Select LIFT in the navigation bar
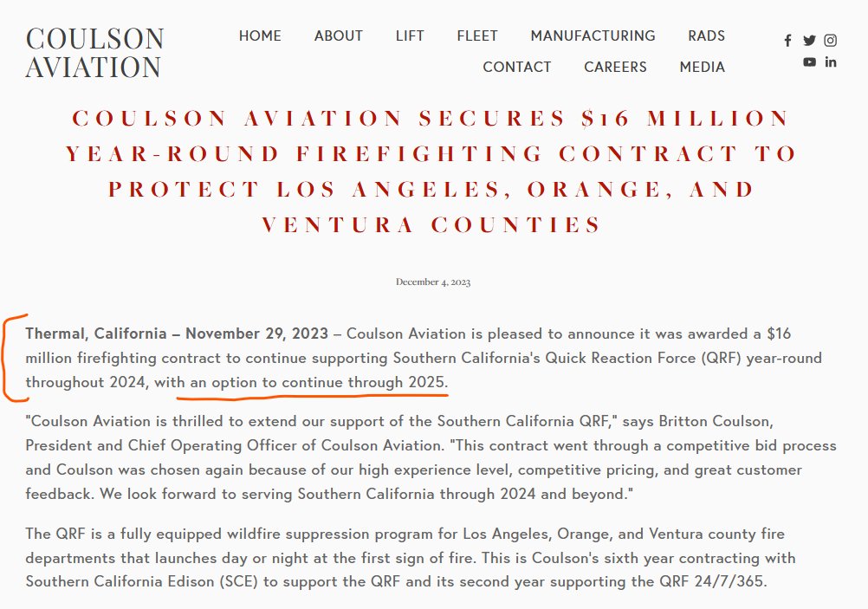The width and height of the screenshot is (868, 609). (410, 36)
